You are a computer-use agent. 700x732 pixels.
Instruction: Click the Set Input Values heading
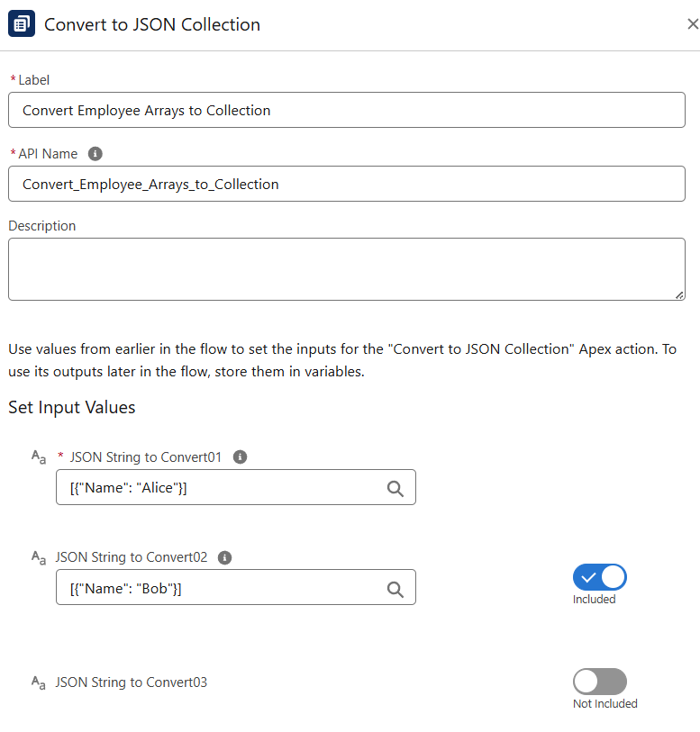72,408
